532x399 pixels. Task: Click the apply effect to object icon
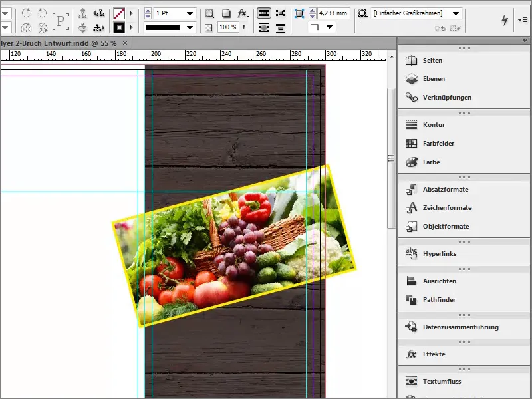(x=209, y=13)
